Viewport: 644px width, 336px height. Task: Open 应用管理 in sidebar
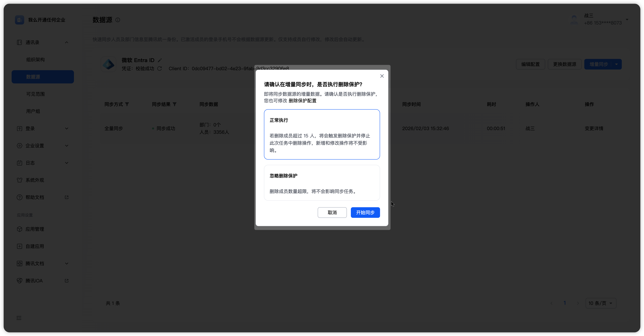pyautogui.click(x=35, y=229)
